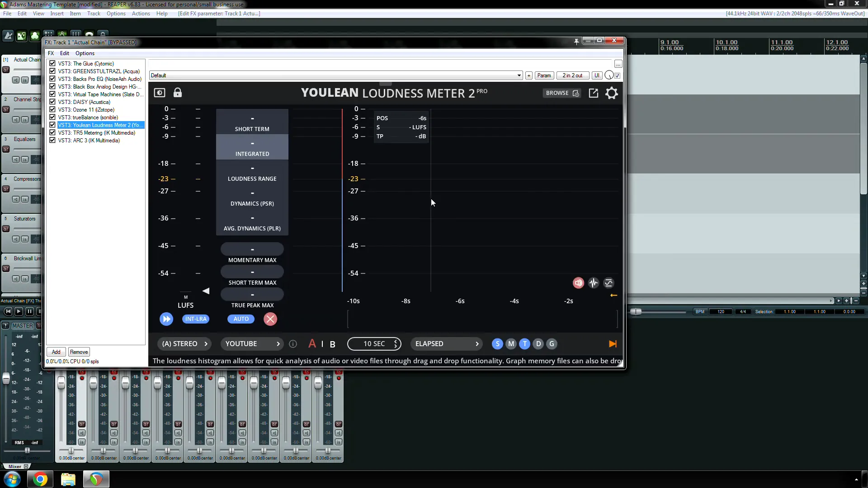Image resolution: width=868 pixels, height=488 pixels.
Task: Uncheck Black Box Analog Design plugin
Action: point(52,87)
